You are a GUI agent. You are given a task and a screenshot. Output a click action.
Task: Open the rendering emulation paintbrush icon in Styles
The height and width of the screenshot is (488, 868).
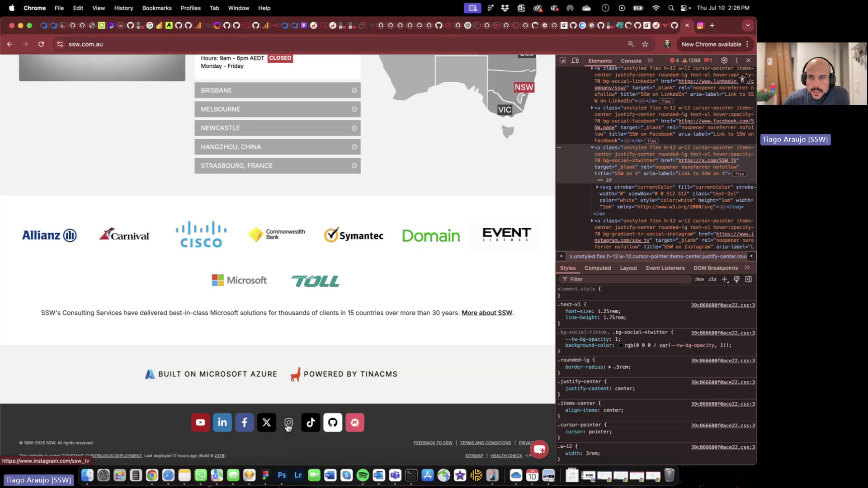click(736, 279)
